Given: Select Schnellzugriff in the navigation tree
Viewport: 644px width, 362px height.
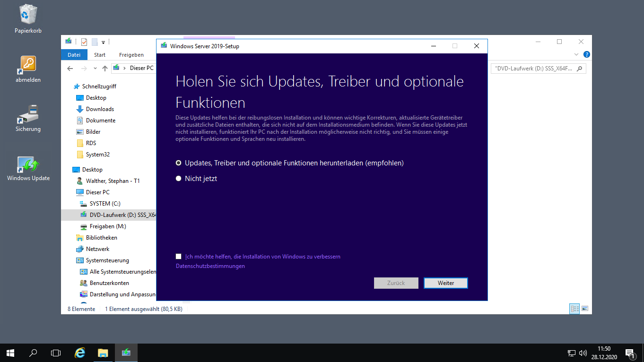Looking at the screenshot, I should 99,86.
